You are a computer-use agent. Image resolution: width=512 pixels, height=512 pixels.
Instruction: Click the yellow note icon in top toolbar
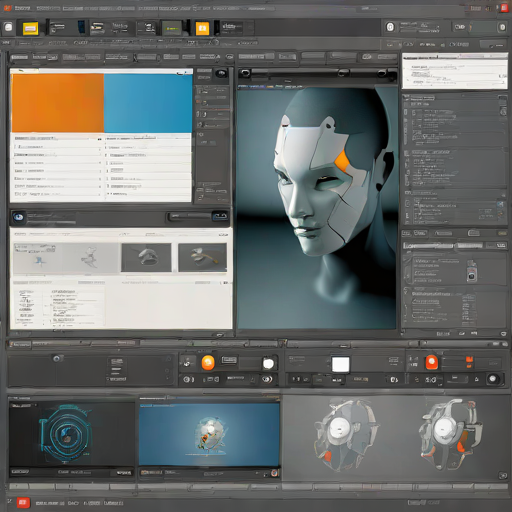30,28
